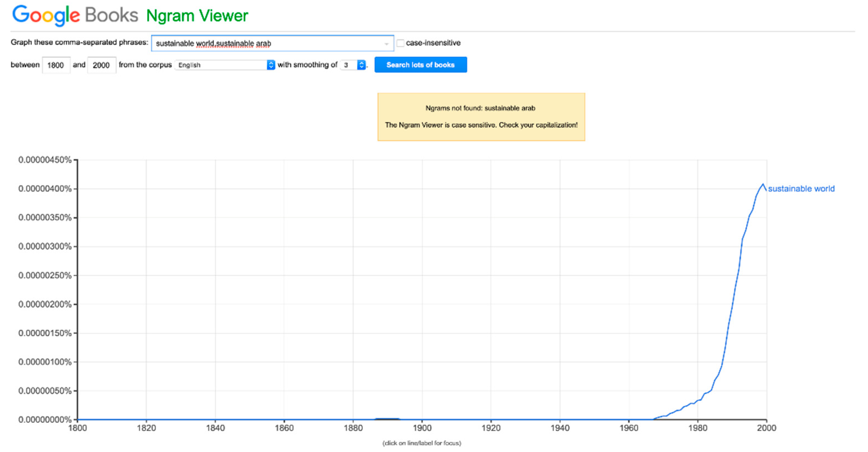Image resolution: width=868 pixels, height=452 pixels.
Task: Click the peak of the blue graph line
Action: tap(763, 184)
